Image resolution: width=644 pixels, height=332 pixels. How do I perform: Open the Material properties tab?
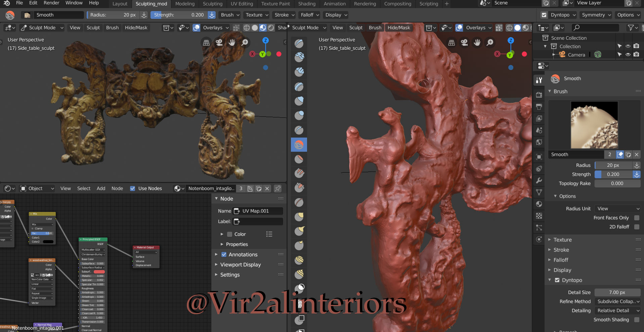coord(539,204)
